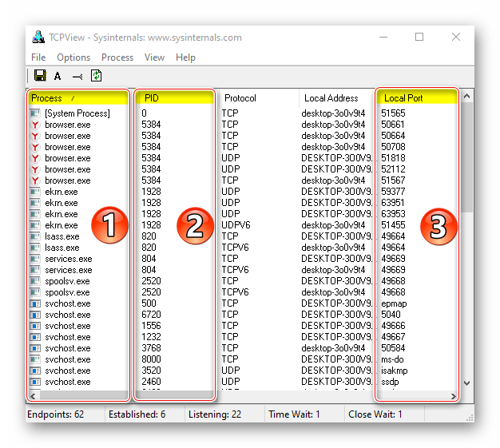
Task: Open the View menu
Action: (155, 57)
